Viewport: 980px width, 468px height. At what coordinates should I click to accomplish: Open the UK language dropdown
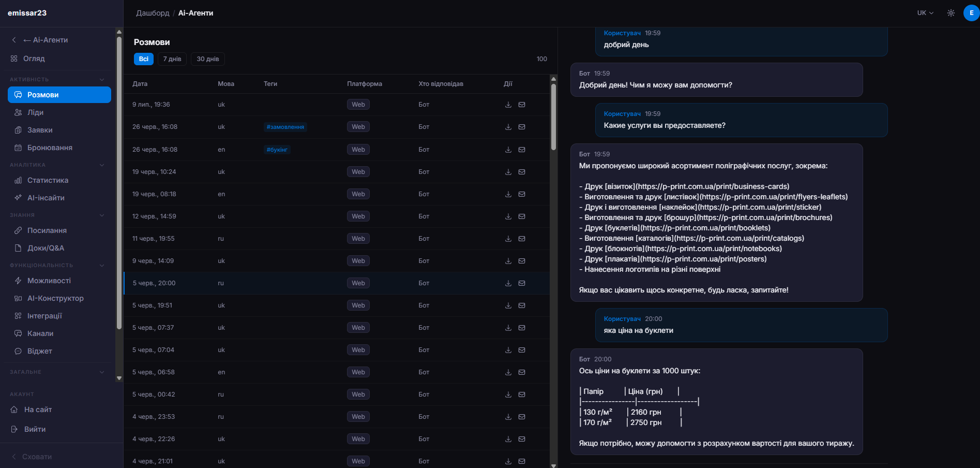925,13
